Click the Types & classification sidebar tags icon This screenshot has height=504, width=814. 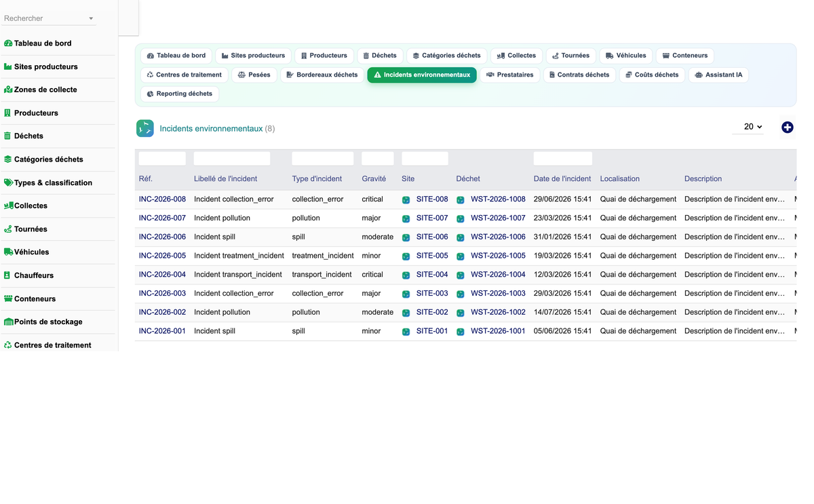pyautogui.click(x=9, y=182)
